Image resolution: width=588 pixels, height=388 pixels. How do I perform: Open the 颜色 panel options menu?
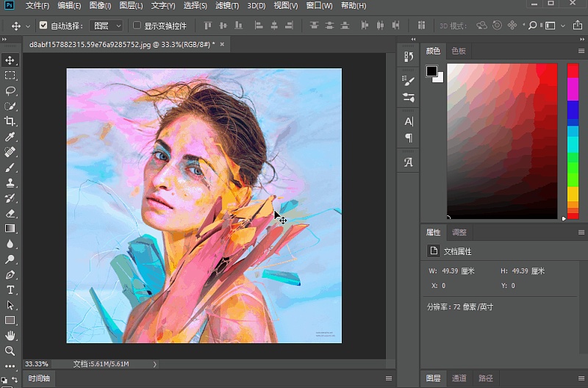pos(581,51)
